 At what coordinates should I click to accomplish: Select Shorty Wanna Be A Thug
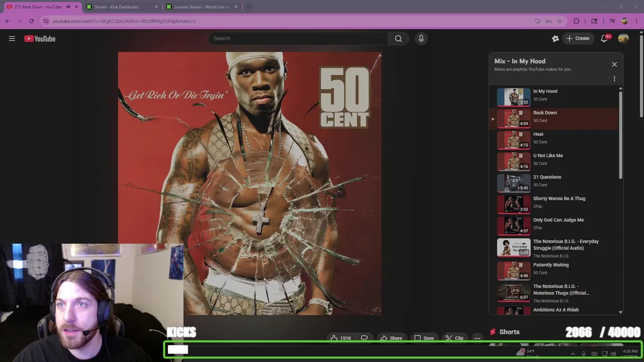coord(553,204)
